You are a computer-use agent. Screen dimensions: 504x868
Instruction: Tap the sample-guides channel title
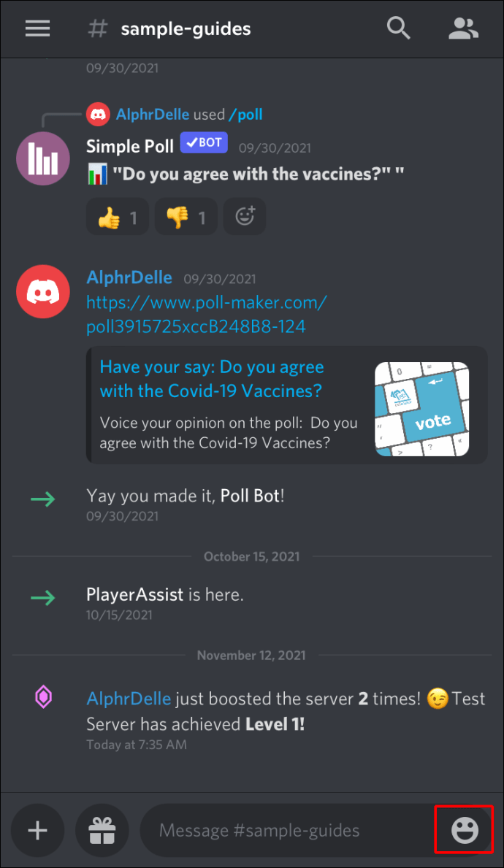point(186,28)
